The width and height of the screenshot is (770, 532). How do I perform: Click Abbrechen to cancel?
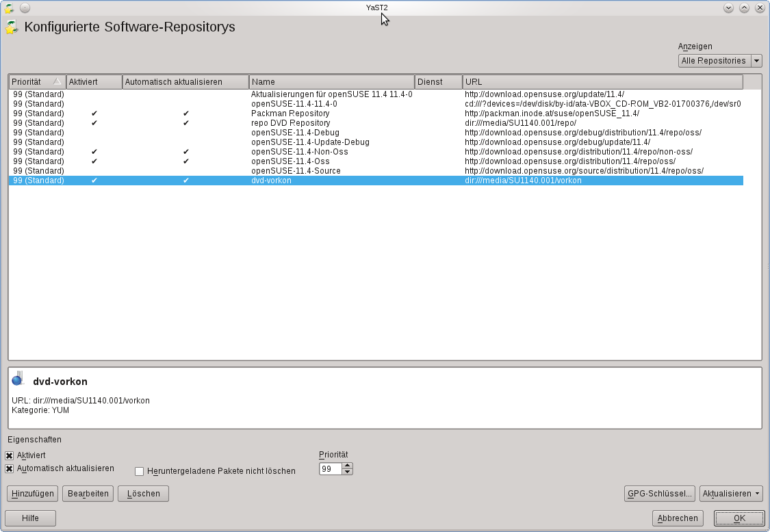pos(678,518)
